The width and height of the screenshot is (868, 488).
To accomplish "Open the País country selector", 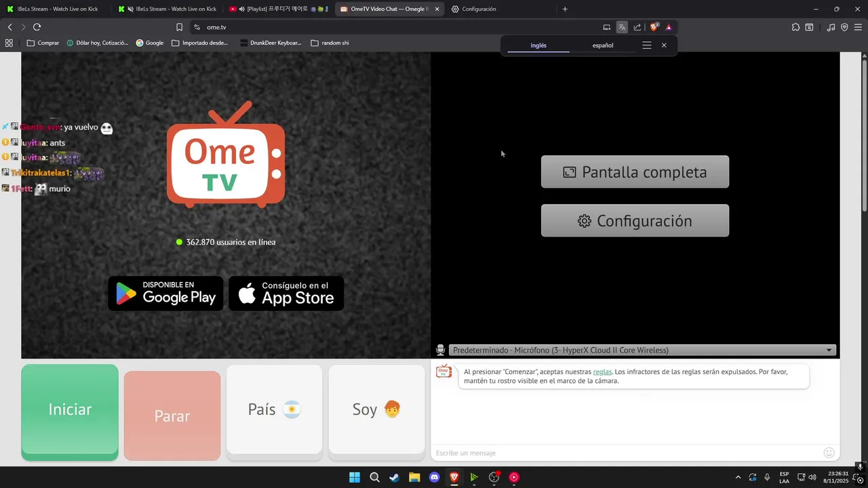I will point(274,409).
